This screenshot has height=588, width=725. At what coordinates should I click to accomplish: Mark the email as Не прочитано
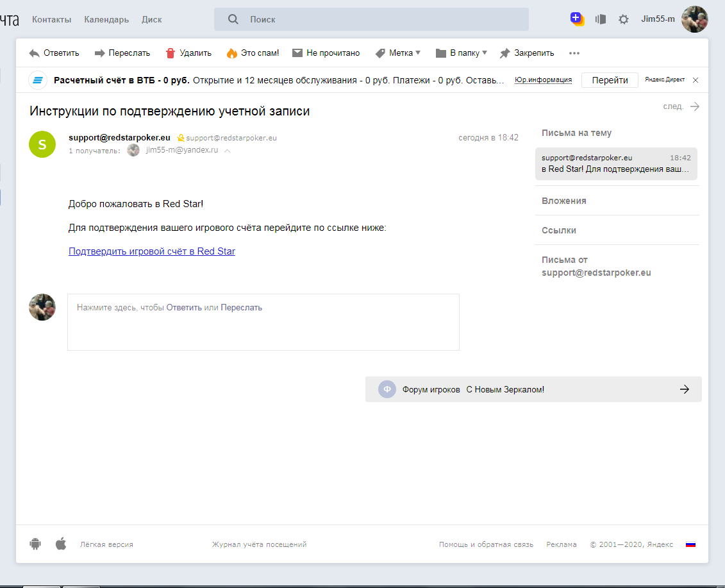[326, 53]
